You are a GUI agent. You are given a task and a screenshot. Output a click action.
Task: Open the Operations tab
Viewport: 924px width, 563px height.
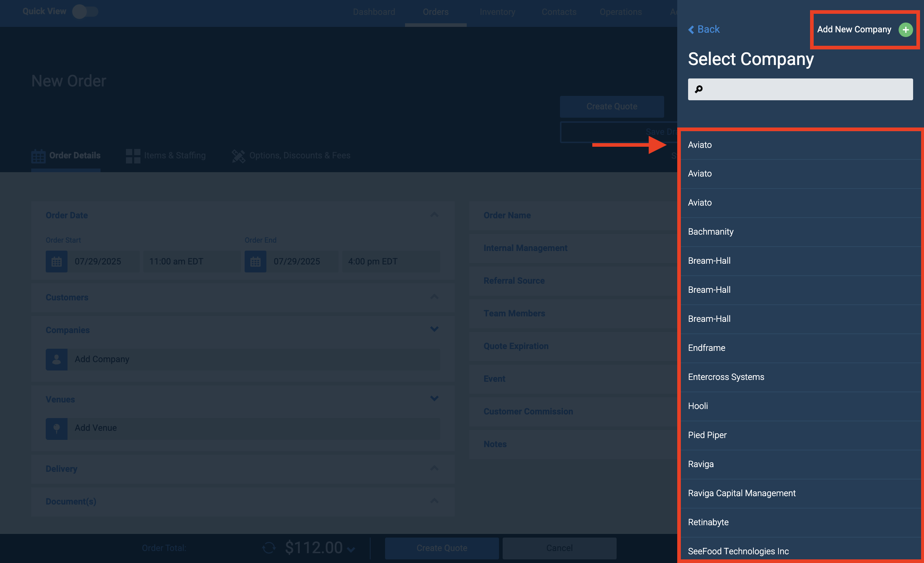pyautogui.click(x=621, y=12)
